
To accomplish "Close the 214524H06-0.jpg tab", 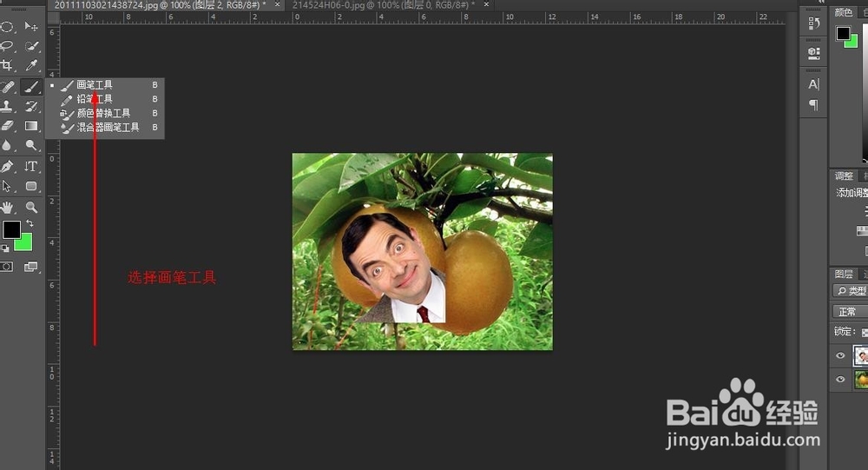I will pyautogui.click(x=486, y=4).
